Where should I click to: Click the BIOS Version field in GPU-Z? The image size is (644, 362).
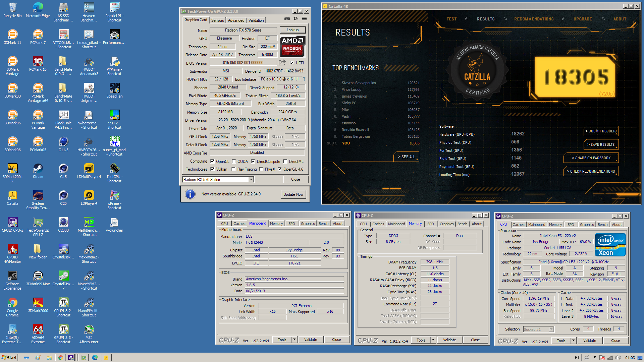(243, 63)
